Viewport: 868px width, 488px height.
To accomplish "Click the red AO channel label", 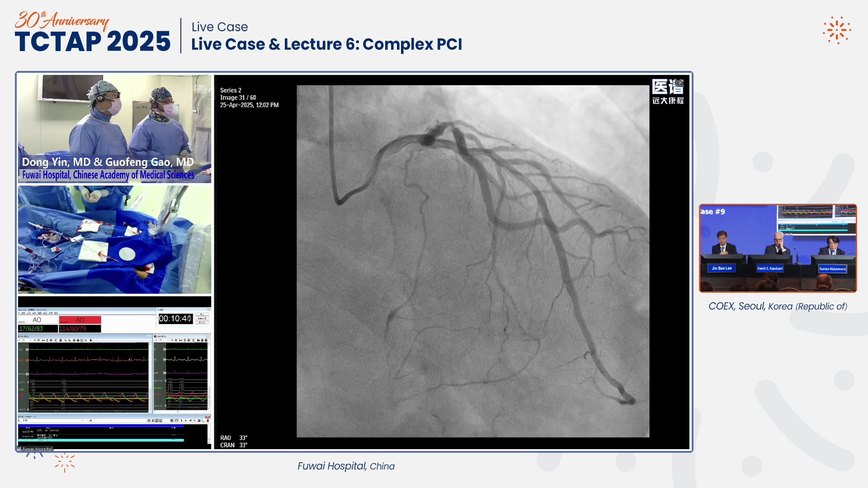I will point(80,320).
